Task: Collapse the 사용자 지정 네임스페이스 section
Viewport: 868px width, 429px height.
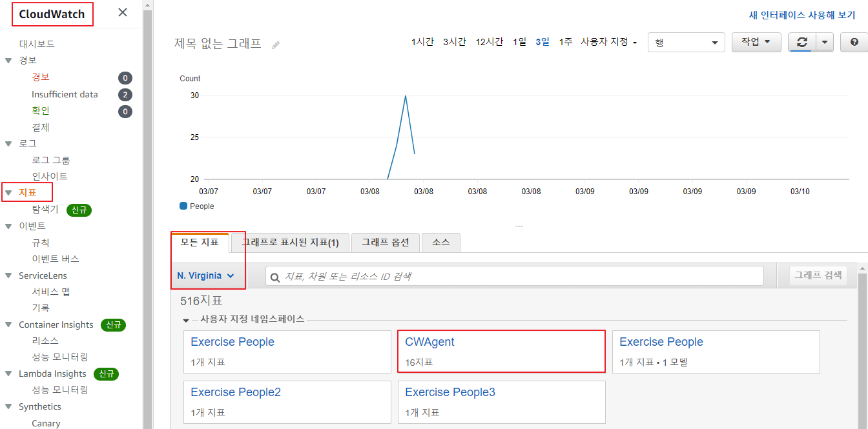Action: coord(186,320)
